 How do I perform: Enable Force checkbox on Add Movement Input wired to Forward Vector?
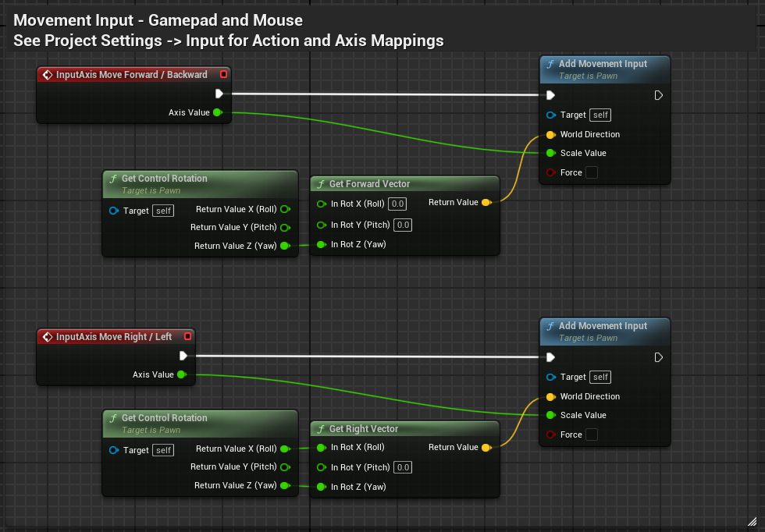pos(592,172)
